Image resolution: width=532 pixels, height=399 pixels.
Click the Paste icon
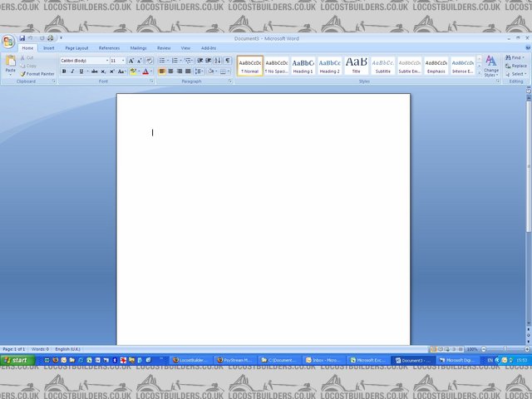coord(10,64)
